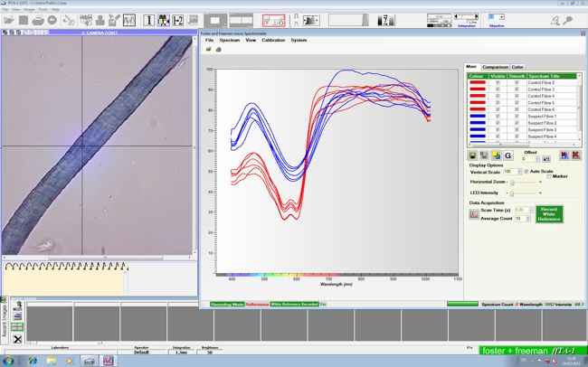Click the delete X icon in Recent Images
Image resolution: width=588 pixels, height=367 pixels.
pyautogui.click(x=17, y=337)
